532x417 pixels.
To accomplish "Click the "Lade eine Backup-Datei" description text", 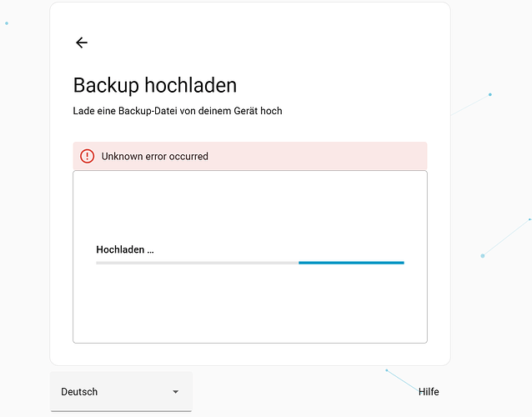I will (x=178, y=110).
